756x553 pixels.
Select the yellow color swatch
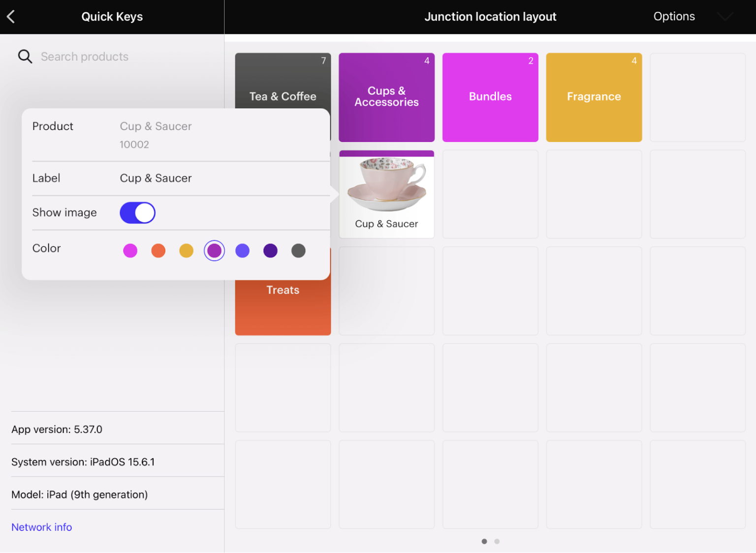tap(186, 250)
